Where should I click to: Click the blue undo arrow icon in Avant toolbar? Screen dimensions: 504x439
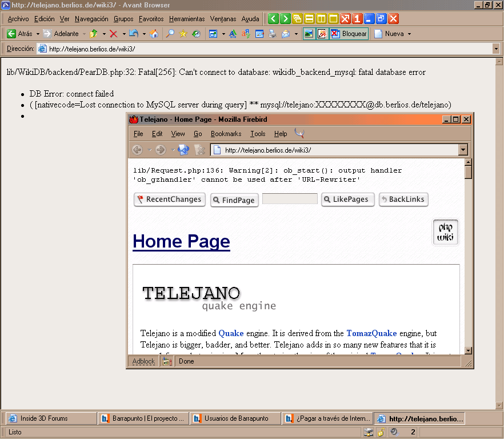(134, 34)
